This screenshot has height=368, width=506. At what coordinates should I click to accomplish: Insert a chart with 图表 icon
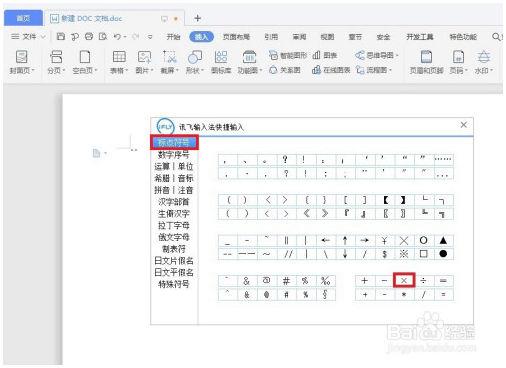(x=325, y=55)
